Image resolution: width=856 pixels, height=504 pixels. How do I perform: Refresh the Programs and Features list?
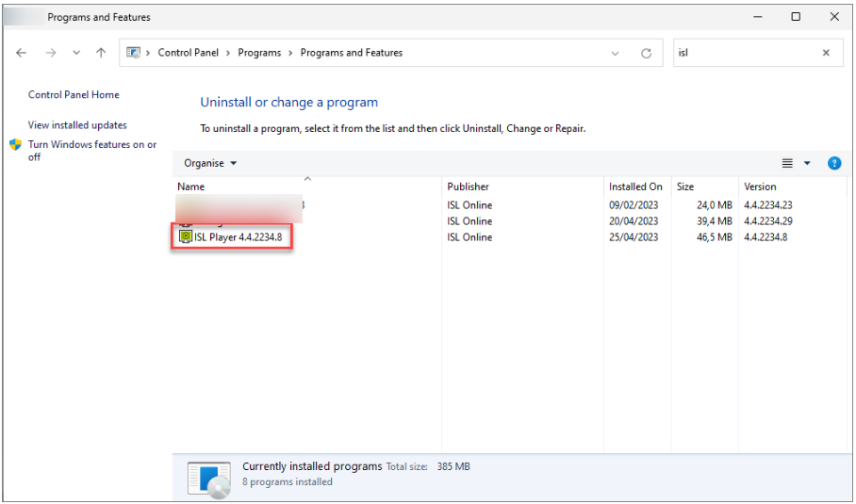(646, 53)
